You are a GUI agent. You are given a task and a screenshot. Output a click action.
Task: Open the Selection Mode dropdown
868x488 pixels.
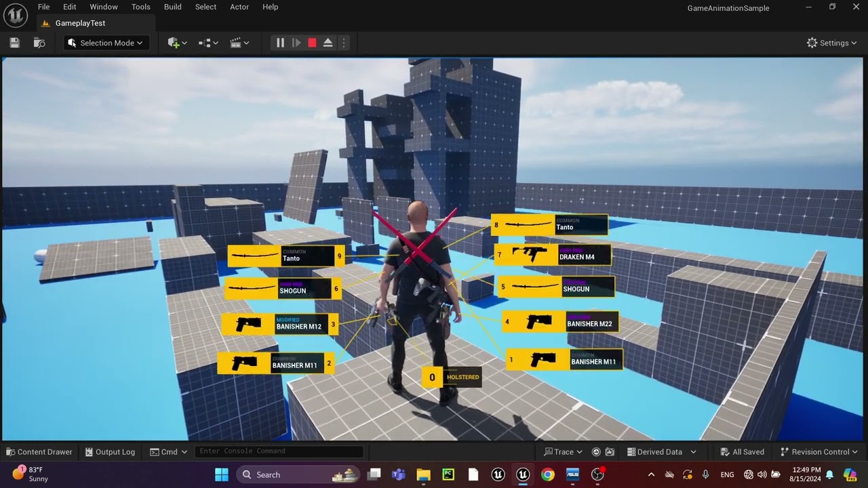[x=106, y=43]
